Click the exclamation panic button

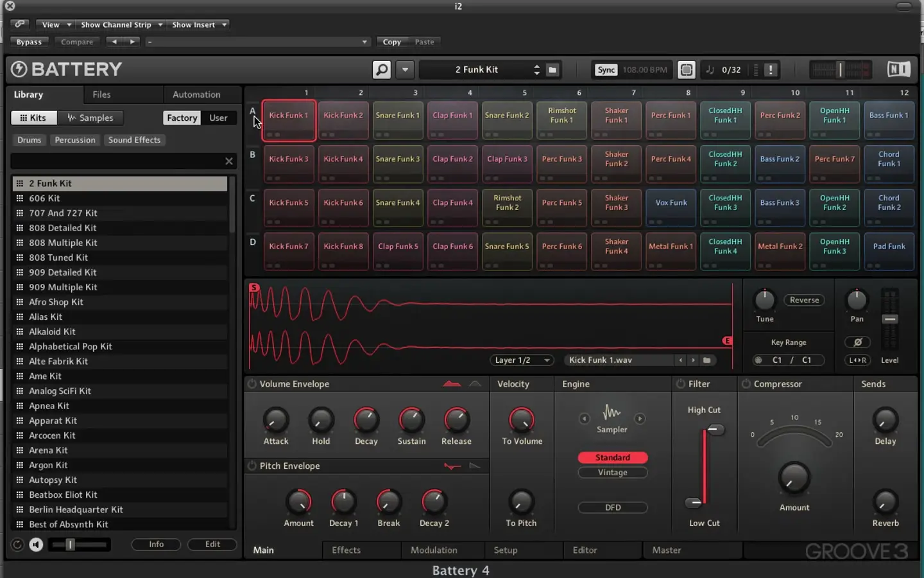771,69
